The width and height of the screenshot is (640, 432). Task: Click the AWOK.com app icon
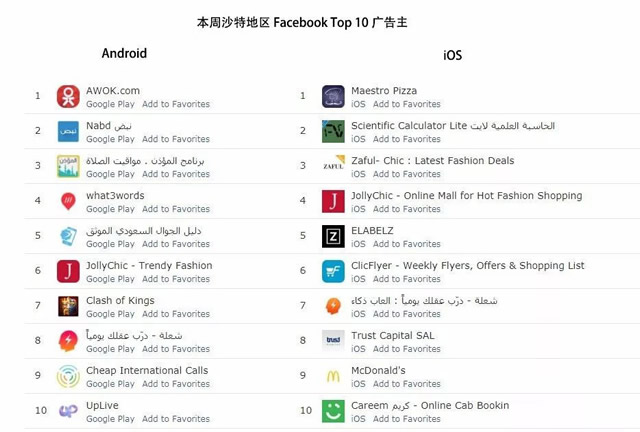pos(68,97)
